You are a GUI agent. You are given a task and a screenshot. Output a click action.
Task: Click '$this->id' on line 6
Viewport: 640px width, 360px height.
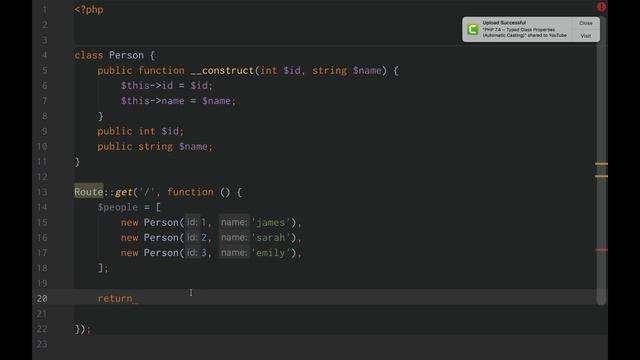[x=147, y=85]
